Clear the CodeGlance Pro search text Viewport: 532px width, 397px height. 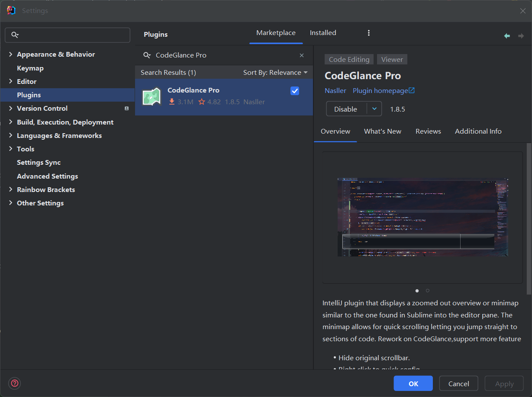(x=302, y=55)
